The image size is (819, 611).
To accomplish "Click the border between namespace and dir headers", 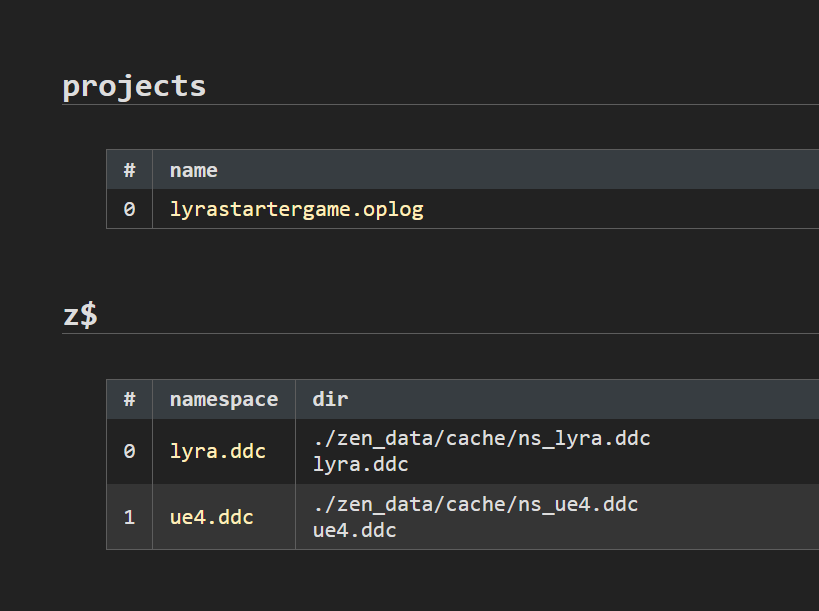I will click(x=295, y=399).
